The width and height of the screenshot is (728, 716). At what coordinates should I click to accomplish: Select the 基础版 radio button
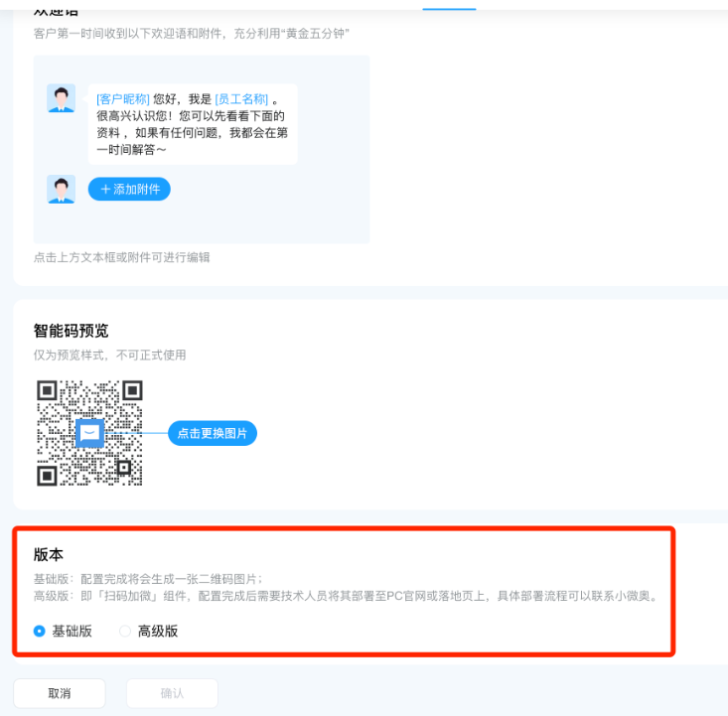point(40,631)
